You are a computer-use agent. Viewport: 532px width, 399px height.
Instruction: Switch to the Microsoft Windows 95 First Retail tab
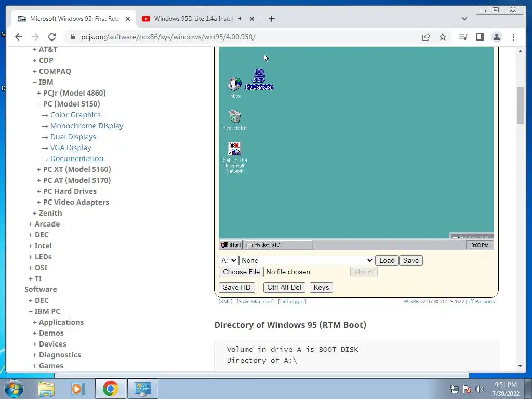tap(74, 19)
